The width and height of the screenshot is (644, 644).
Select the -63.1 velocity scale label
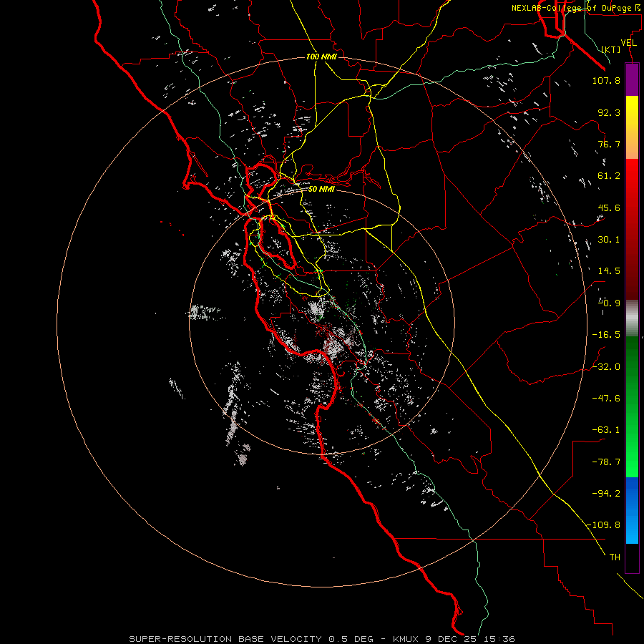tap(606, 430)
